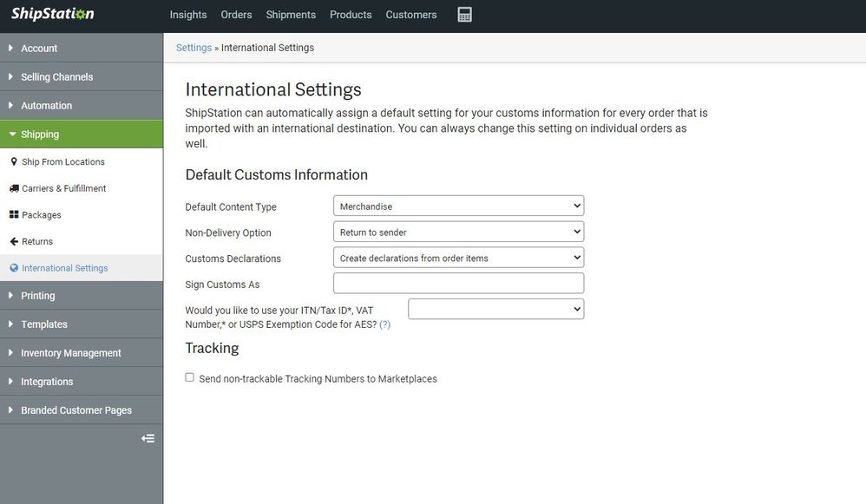Go to the Insights tab
The image size is (866, 504).
click(188, 15)
